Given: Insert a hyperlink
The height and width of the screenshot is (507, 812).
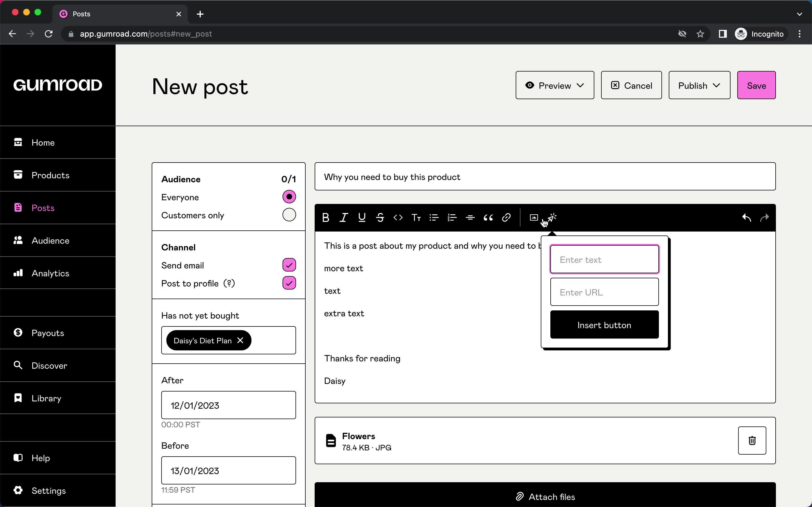Looking at the screenshot, I should pos(506,217).
